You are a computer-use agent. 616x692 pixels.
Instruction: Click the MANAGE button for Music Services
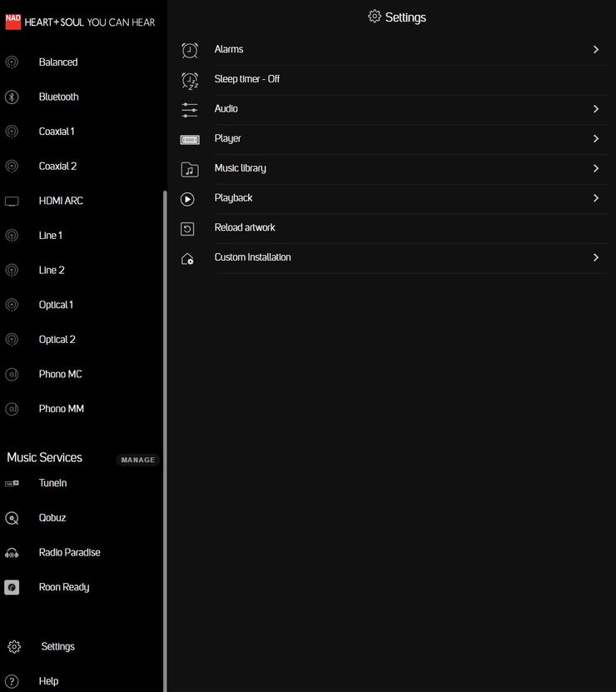pyautogui.click(x=137, y=460)
